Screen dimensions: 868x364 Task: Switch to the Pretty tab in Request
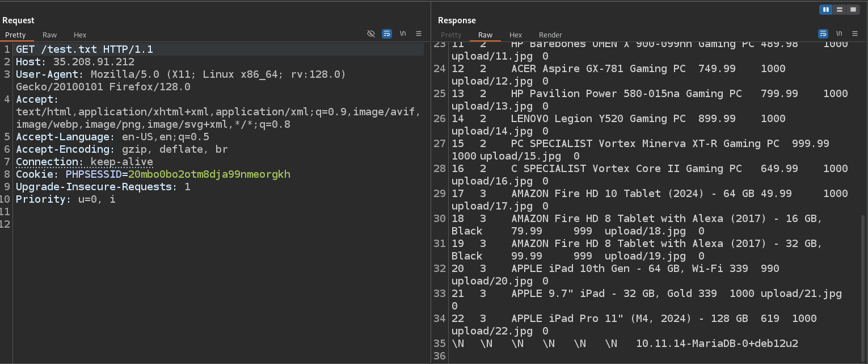[15, 35]
